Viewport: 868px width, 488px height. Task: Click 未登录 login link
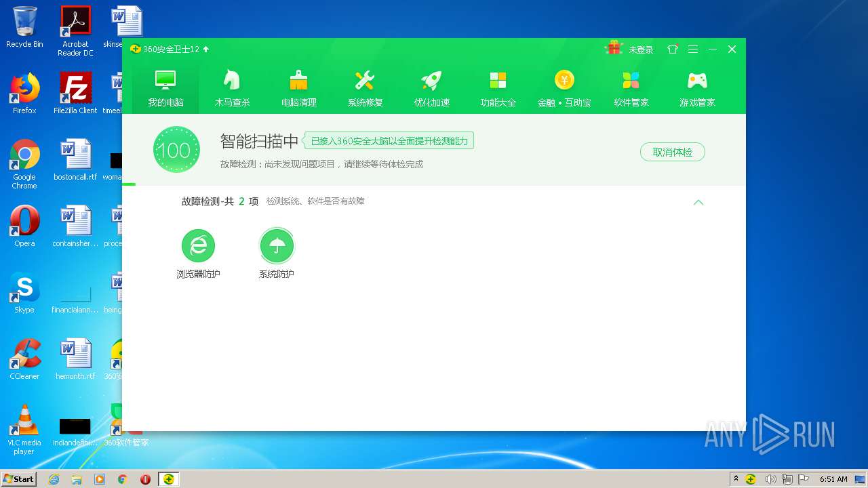coord(641,49)
